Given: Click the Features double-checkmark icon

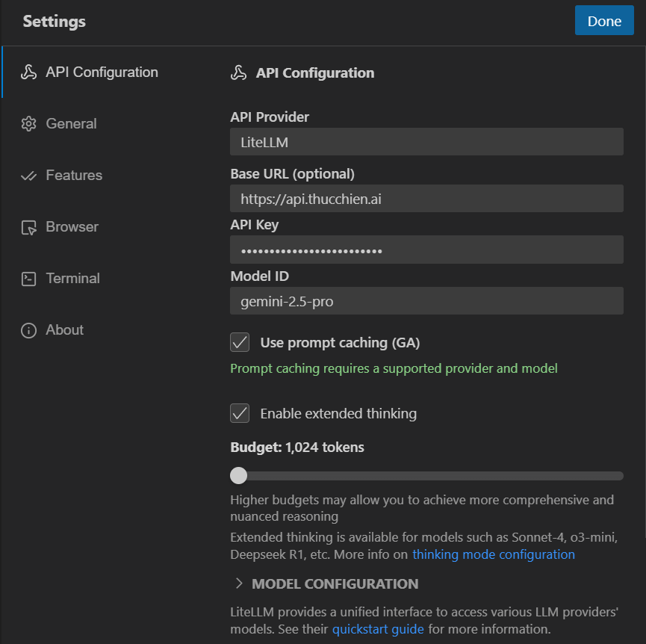Looking at the screenshot, I should (28, 176).
